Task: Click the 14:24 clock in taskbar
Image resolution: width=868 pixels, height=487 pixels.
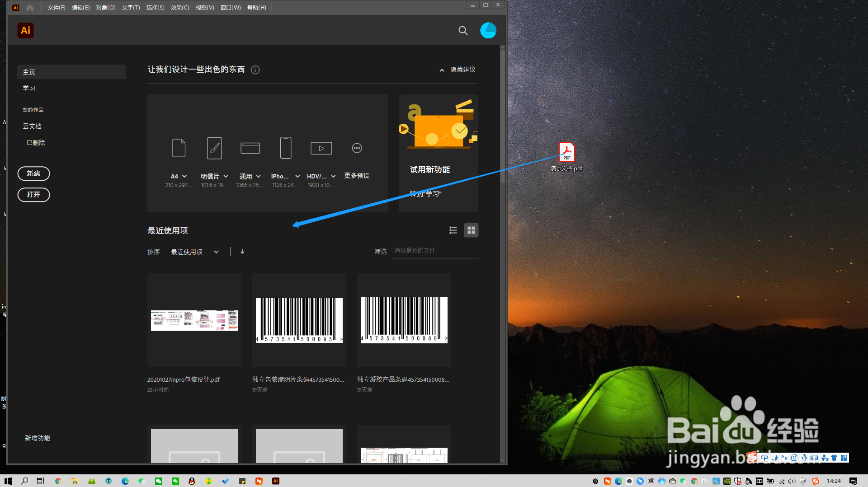Action: [834, 481]
